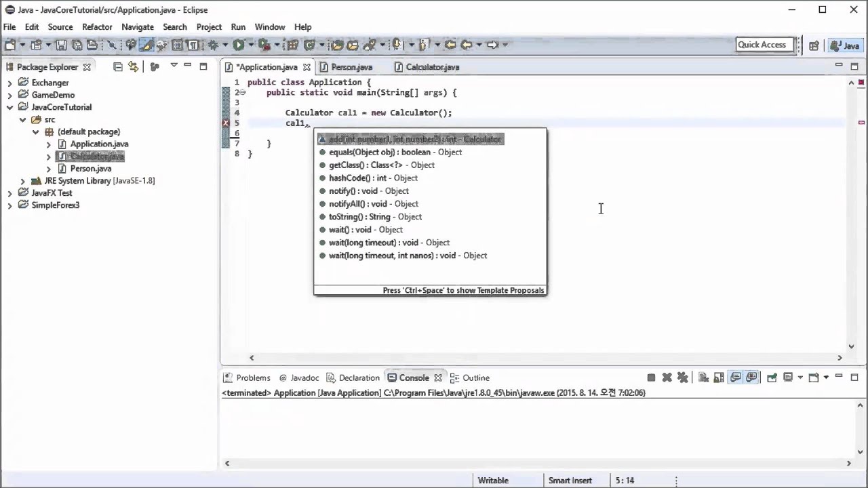Click editor vertical scrollbar down arrow
The image size is (868, 488).
click(x=852, y=346)
